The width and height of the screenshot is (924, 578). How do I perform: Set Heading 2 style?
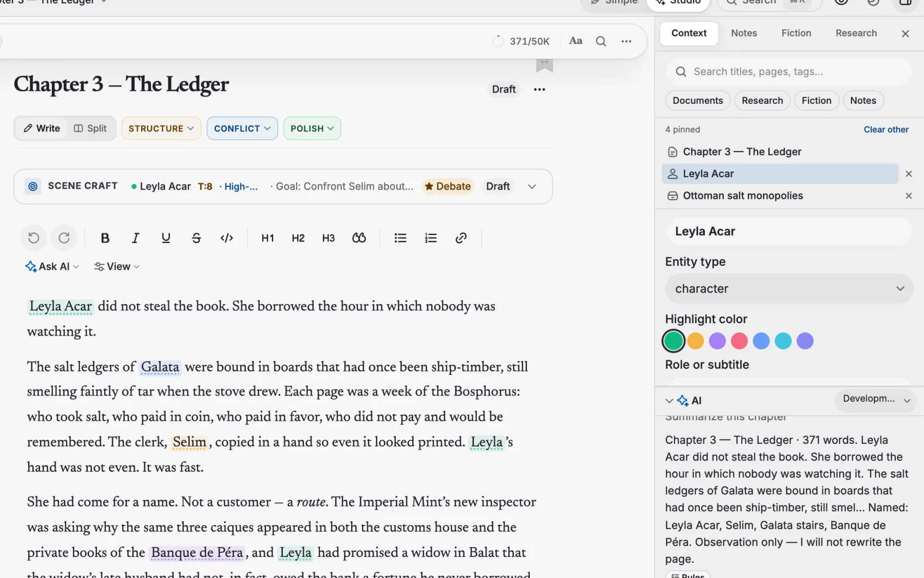(x=298, y=238)
